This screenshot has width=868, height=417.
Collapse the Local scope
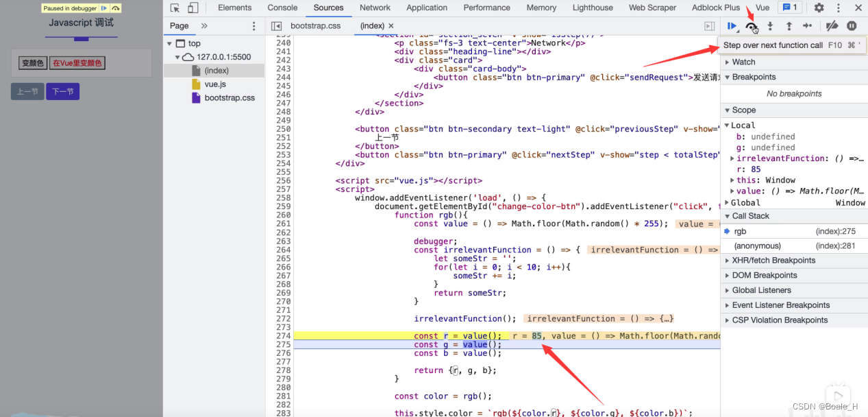click(x=727, y=126)
